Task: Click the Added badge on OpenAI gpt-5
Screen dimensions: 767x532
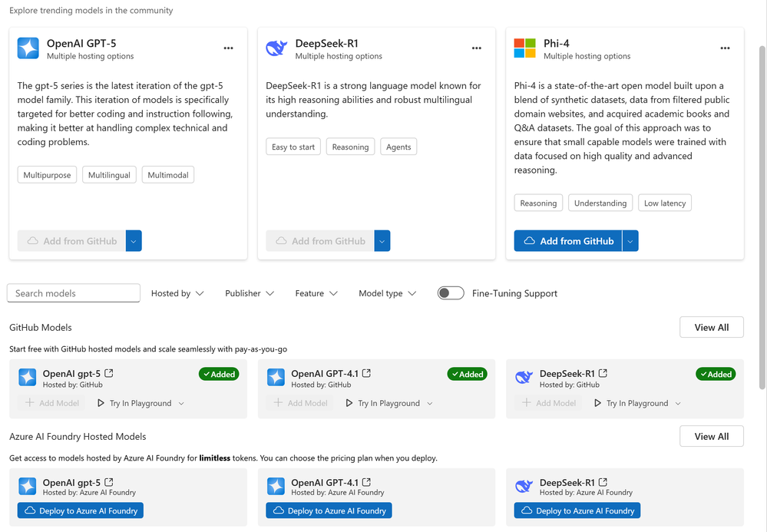Action: coord(219,374)
